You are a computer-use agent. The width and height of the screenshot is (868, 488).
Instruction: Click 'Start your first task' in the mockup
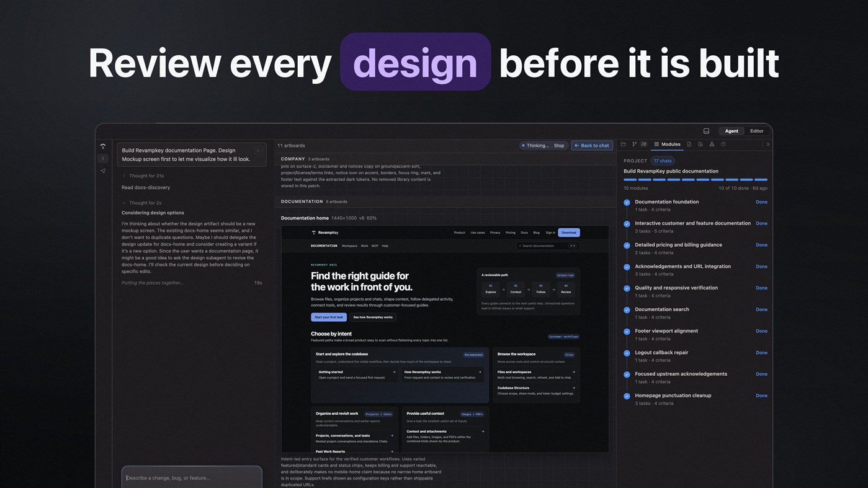tap(329, 317)
